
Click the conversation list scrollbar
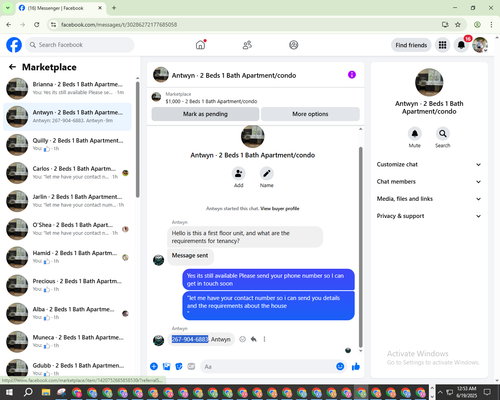pos(137,139)
